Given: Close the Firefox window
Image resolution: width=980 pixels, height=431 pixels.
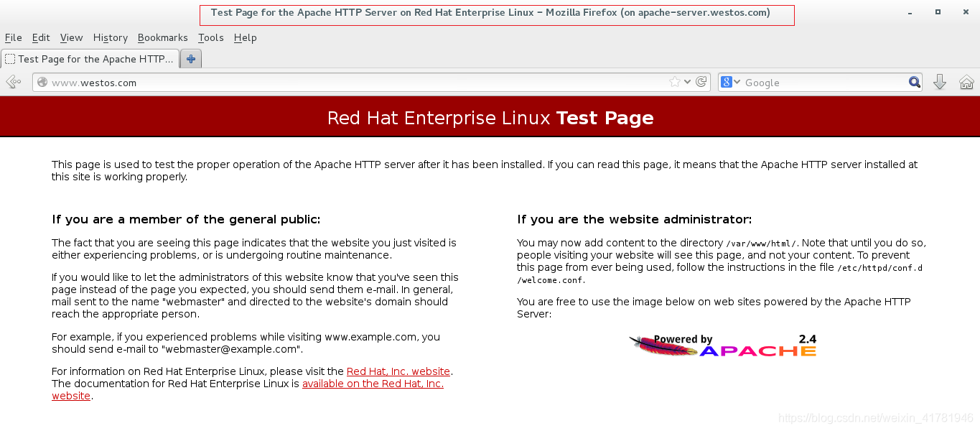Looking at the screenshot, I should click(x=964, y=12).
